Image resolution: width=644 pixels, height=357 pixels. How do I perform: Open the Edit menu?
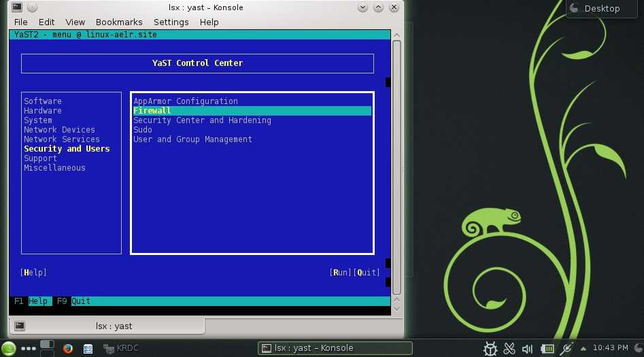[x=46, y=22]
